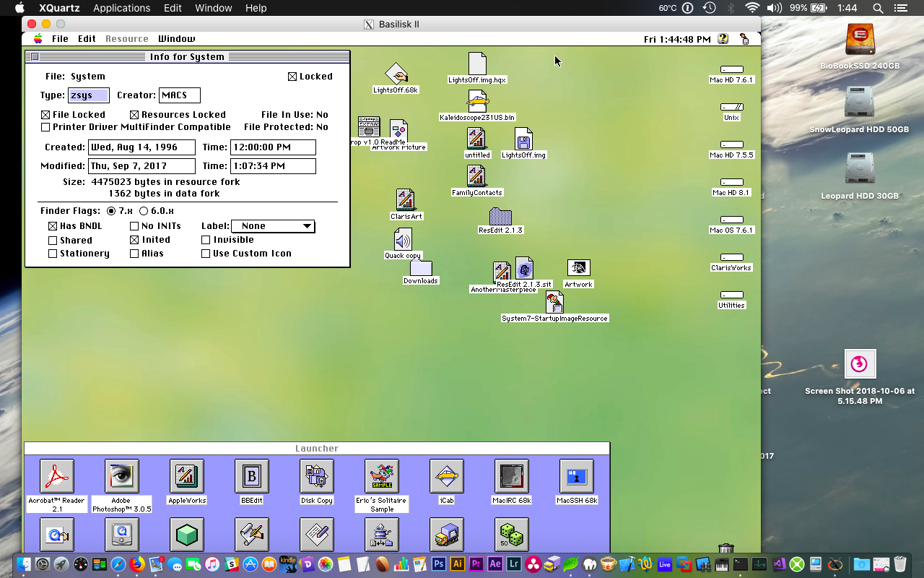Select the Artwork application icon
The width and height of the screenshot is (924, 578).
point(578,268)
